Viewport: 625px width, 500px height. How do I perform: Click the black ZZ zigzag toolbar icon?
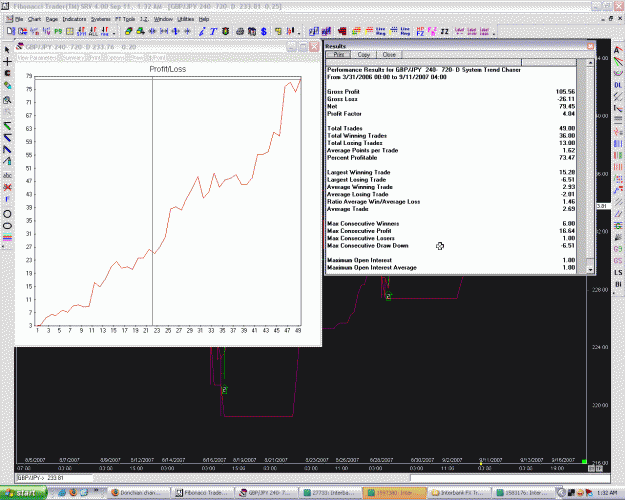444,31
